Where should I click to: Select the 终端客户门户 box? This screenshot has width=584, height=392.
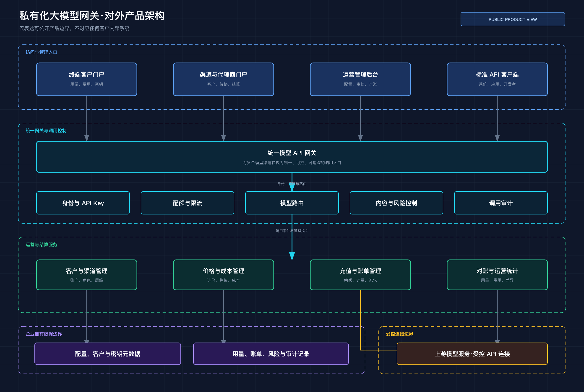click(87, 79)
